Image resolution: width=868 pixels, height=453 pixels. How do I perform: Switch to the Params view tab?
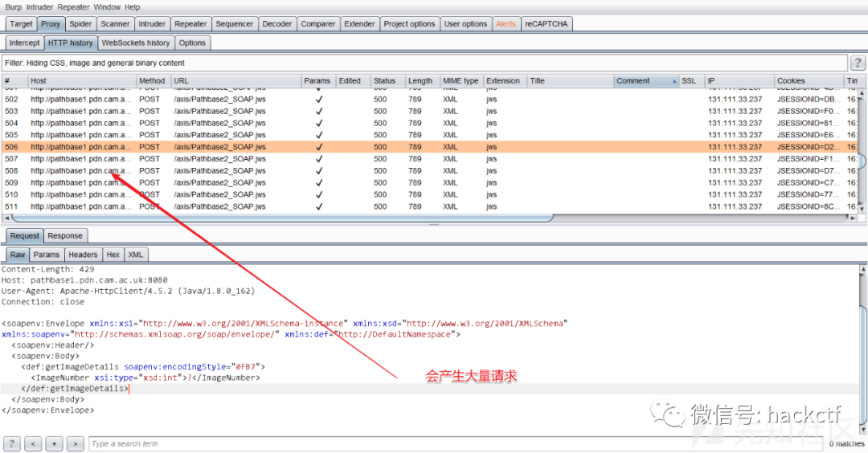[46, 255]
